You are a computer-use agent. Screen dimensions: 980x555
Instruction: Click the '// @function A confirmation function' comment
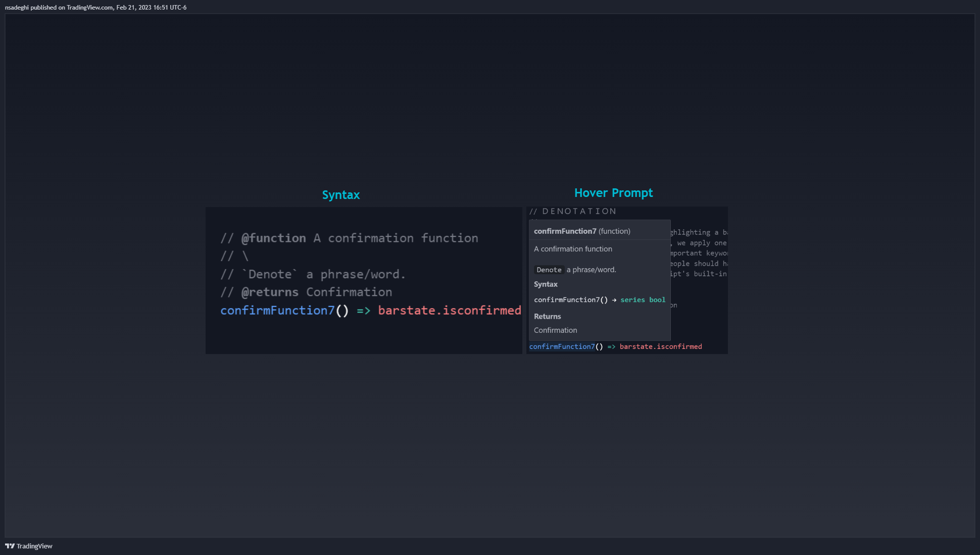click(x=349, y=238)
